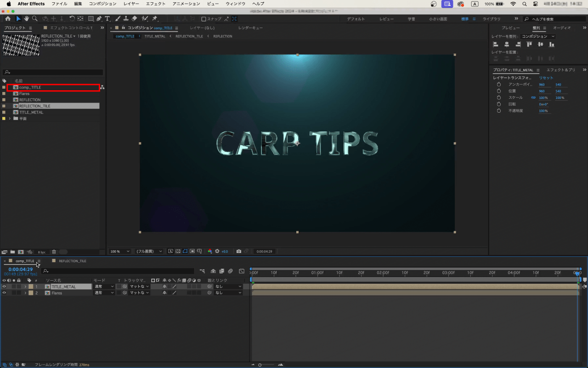Open blending mode dropdown for TITLE_METAL
588x368 pixels.
coord(104,287)
